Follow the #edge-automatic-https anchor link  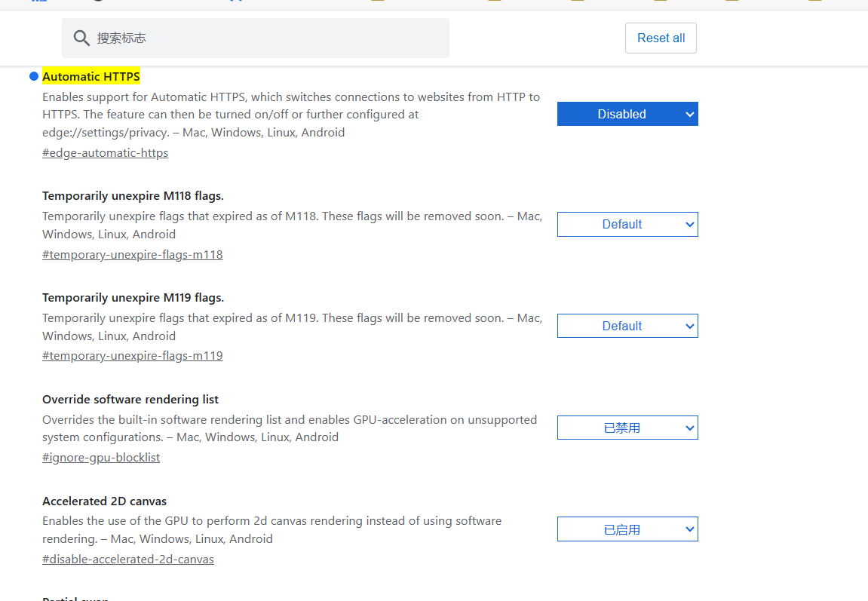tap(105, 153)
